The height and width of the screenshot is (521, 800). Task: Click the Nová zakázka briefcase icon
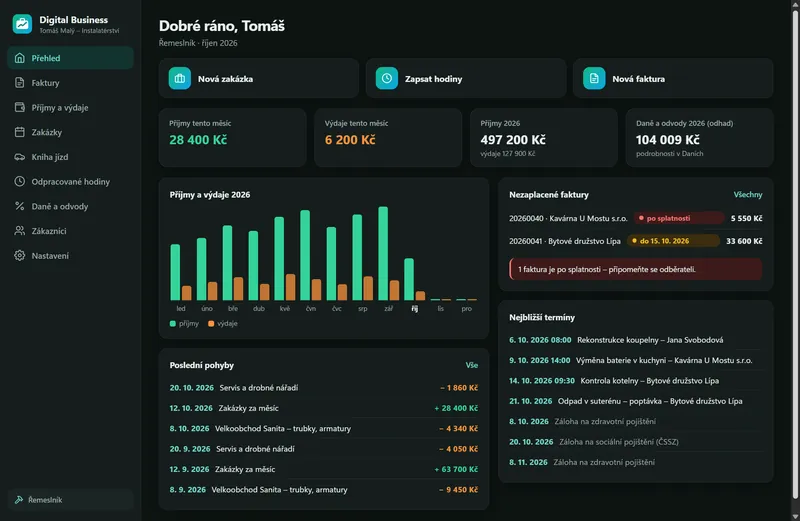pos(180,79)
